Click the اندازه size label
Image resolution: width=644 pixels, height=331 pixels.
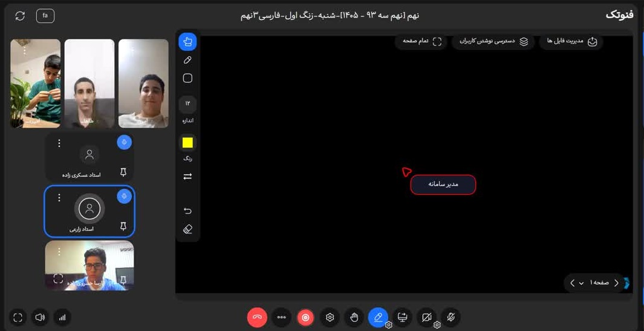(187, 121)
